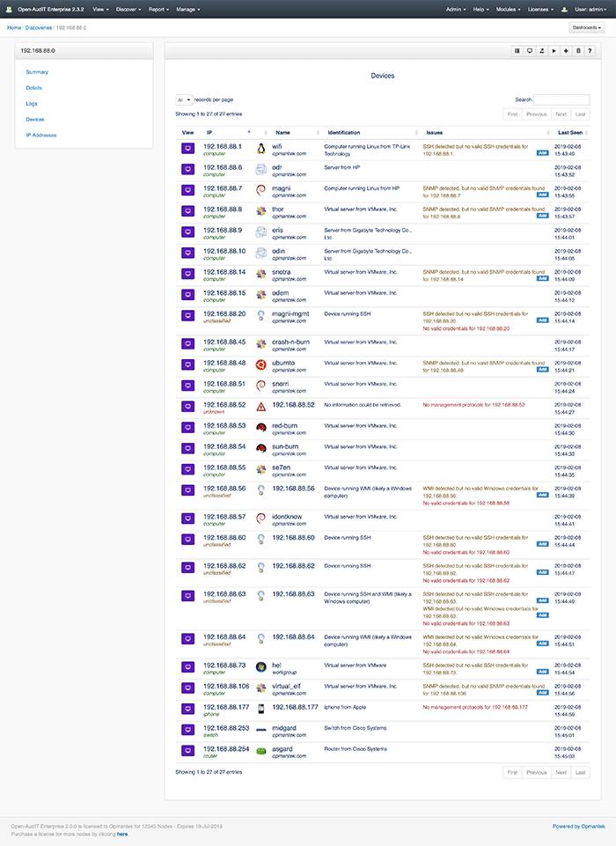The width and height of the screenshot is (616, 846).
Task: Open device view for 192.168.88.52
Action: [187, 407]
